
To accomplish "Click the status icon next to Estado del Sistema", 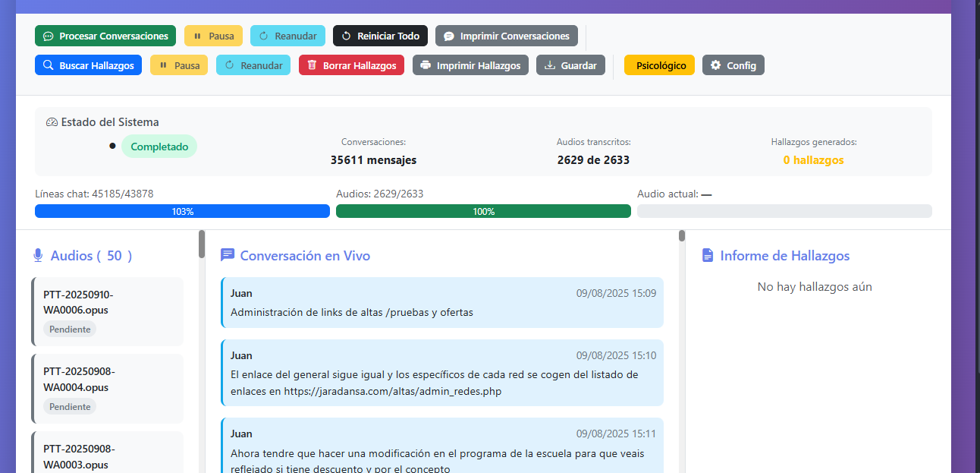I will coord(52,121).
